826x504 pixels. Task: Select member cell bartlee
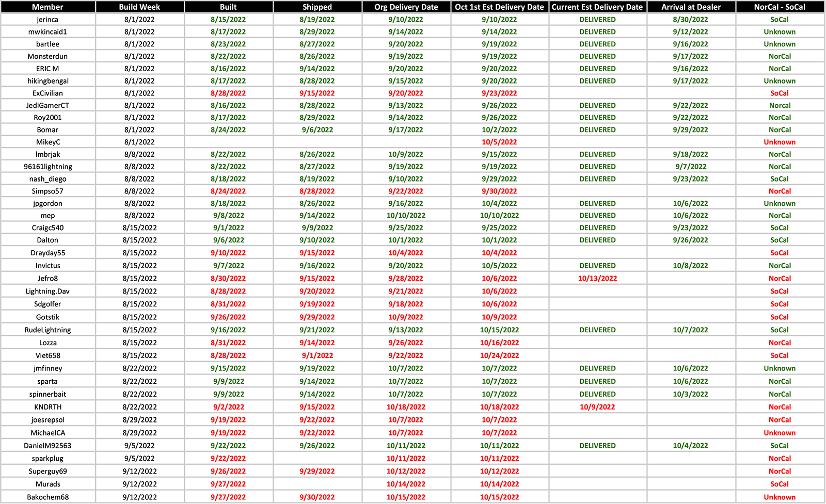48,44
